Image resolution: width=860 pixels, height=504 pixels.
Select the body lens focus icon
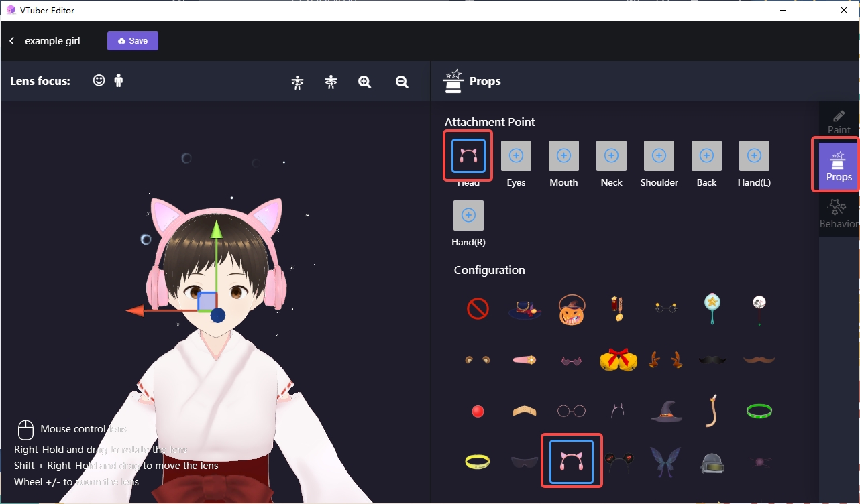click(x=118, y=80)
